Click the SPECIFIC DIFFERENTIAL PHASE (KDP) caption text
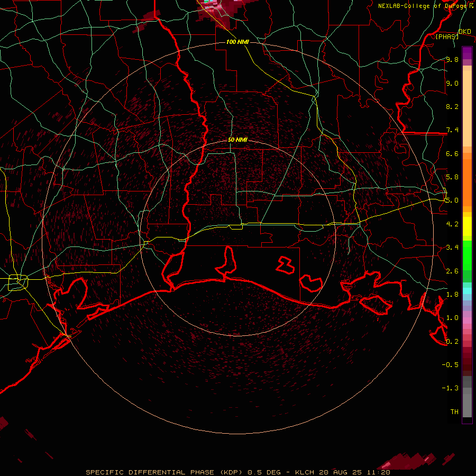This screenshot has height=476, width=476. [165, 472]
